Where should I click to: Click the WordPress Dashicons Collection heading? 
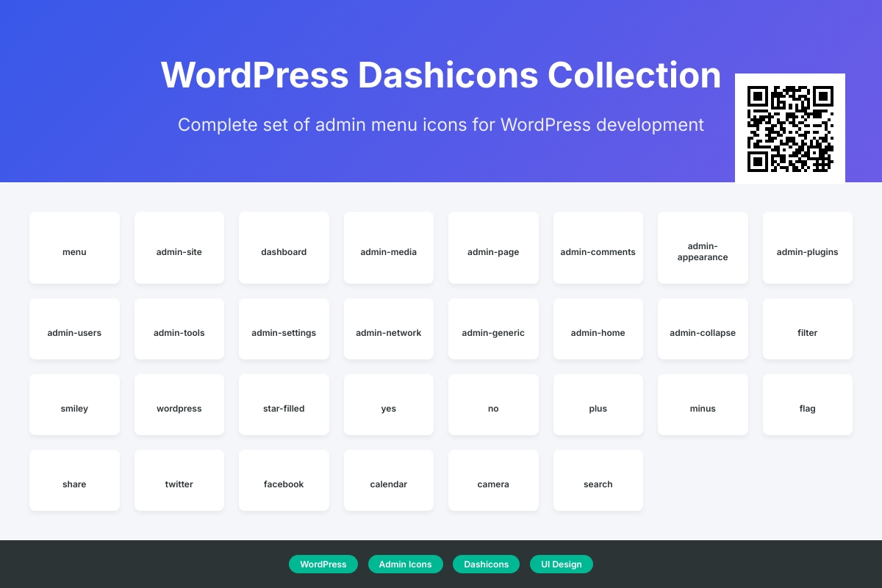441,75
